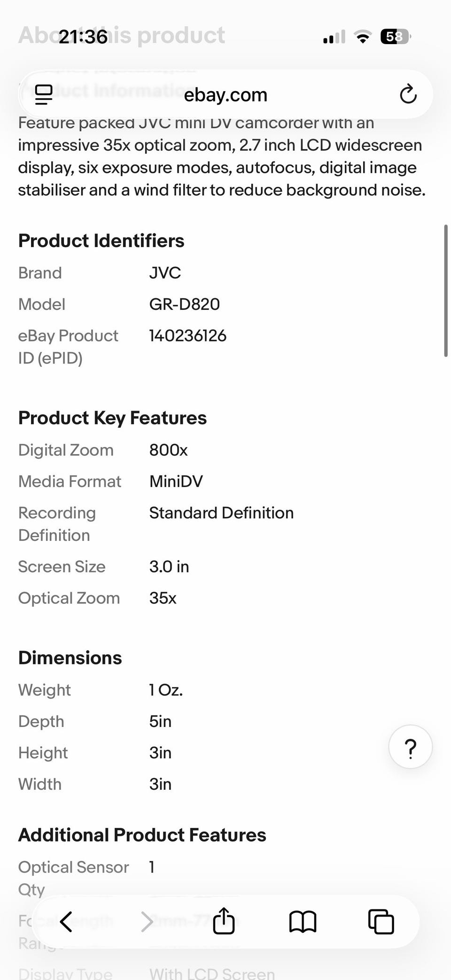Tap the floating help question mark button

tap(410, 747)
